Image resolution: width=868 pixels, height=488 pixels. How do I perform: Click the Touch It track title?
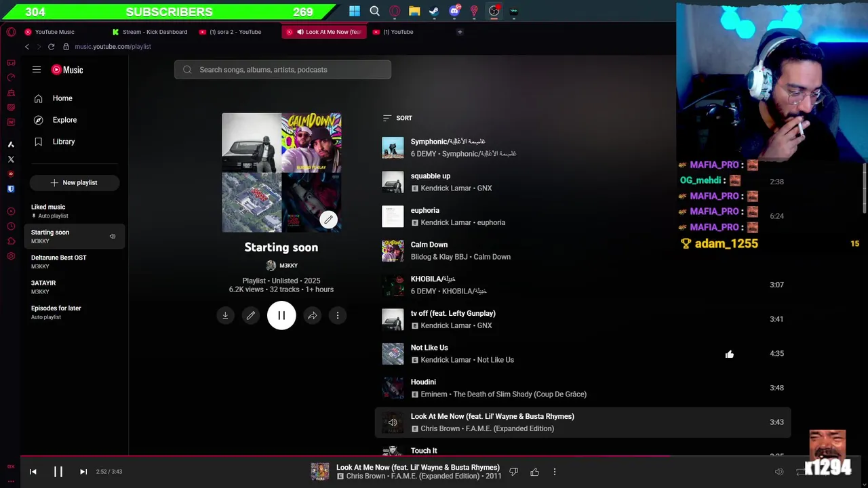click(x=424, y=451)
